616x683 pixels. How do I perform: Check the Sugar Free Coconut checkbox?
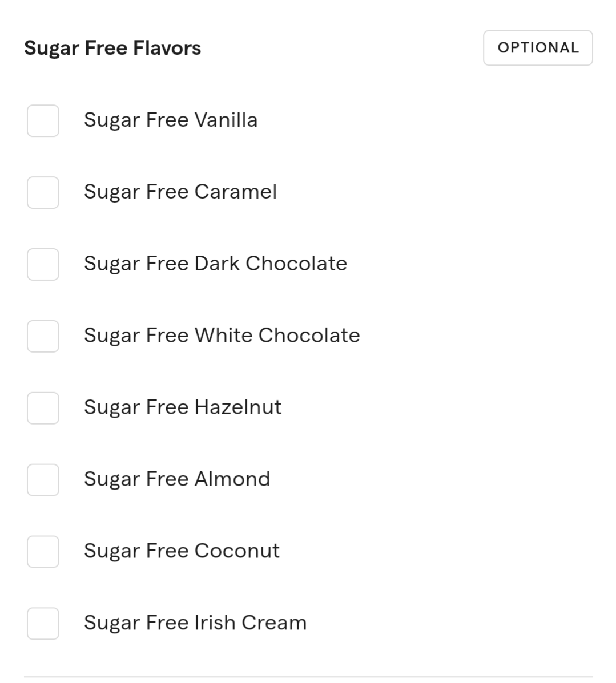pos(43,552)
